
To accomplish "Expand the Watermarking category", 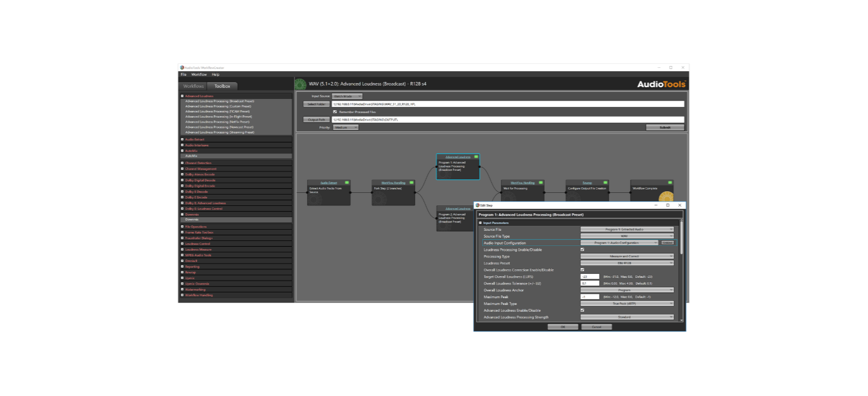I will coord(182,290).
